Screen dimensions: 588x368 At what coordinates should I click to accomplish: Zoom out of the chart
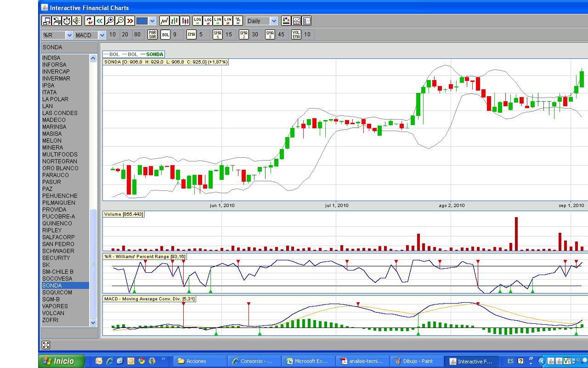[120, 21]
